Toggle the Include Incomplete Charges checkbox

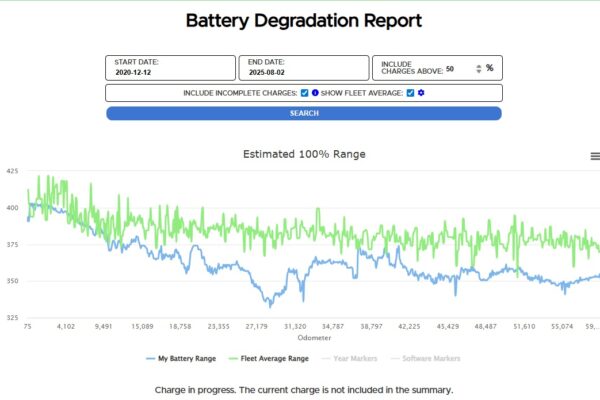coord(304,93)
